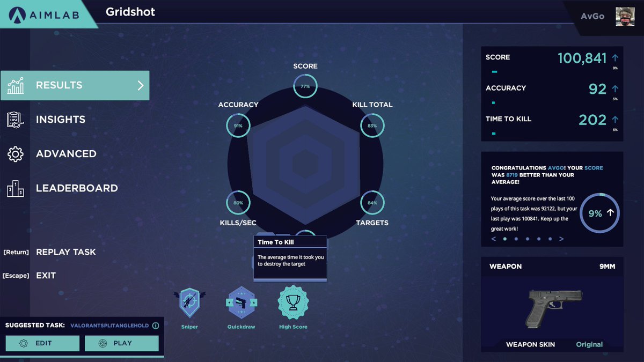The height and width of the screenshot is (362, 644).
Task: Click the AvGo profile avatar
Action: [625, 16]
